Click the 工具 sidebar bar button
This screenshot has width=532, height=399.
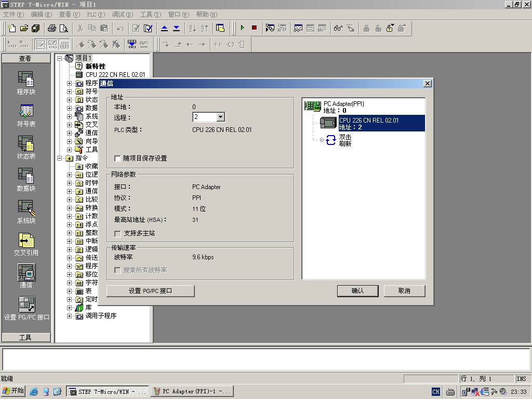[x=26, y=337]
